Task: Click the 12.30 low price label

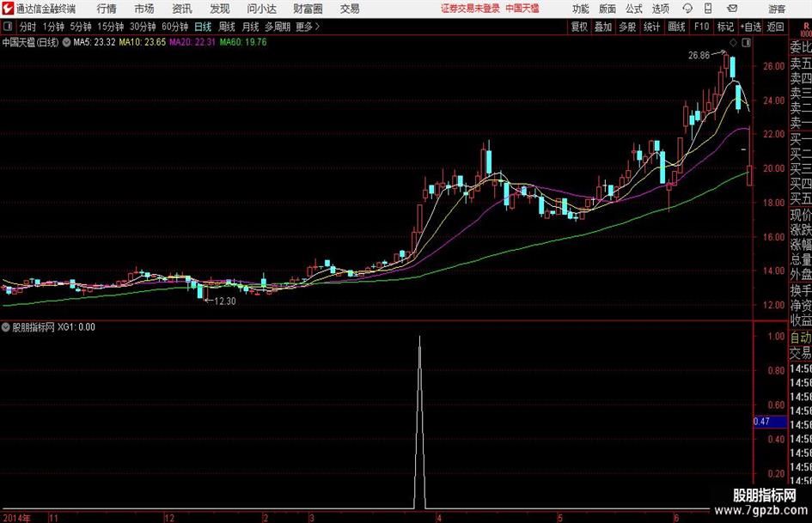Action: pos(225,301)
